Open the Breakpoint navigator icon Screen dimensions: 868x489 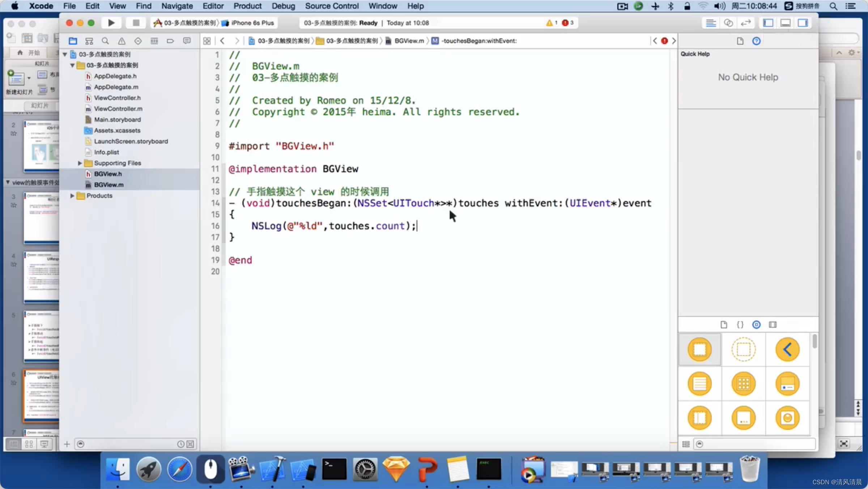pos(170,41)
